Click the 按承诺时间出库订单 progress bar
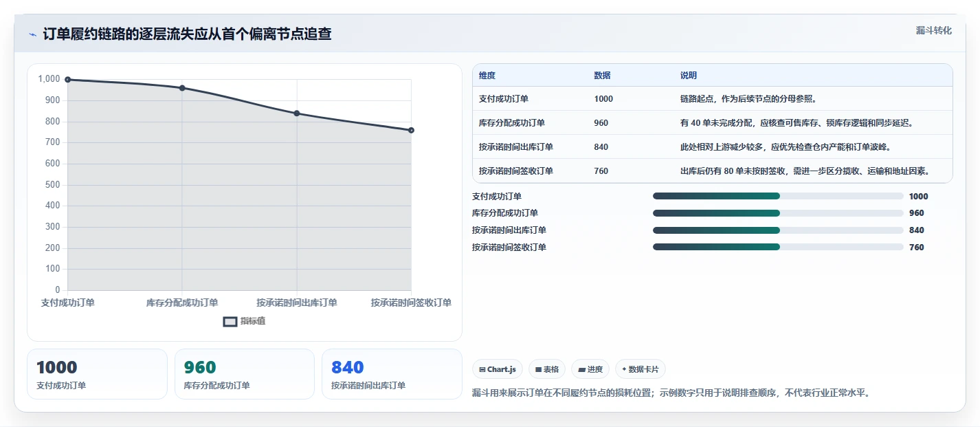Image resolution: width=980 pixels, height=427 pixels. 778,230
